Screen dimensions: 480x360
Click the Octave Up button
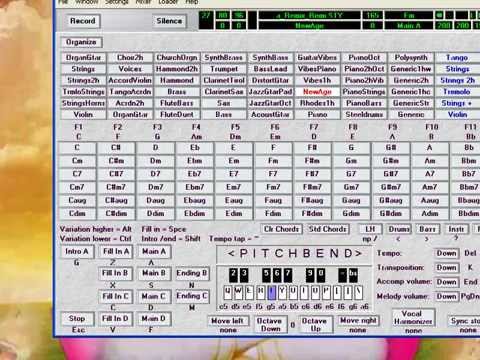(315, 324)
